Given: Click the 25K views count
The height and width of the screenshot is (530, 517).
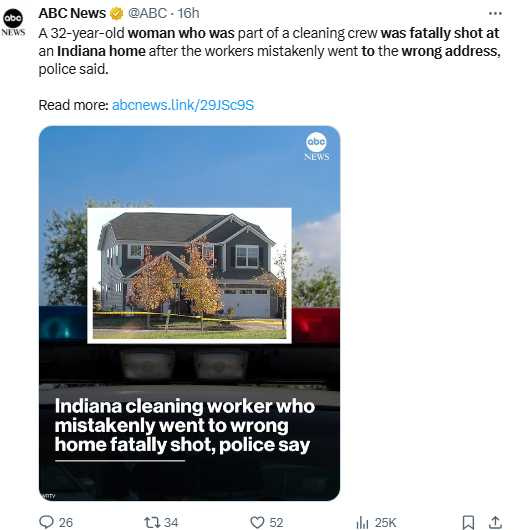Looking at the screenshot, I should 385,523.
